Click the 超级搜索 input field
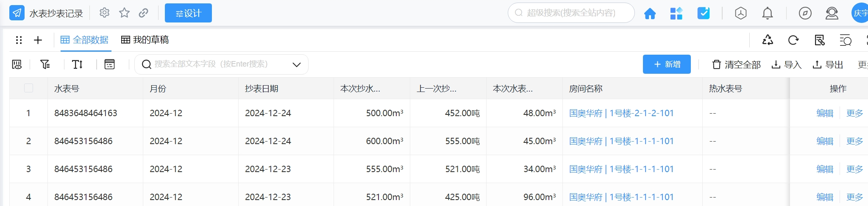 pyautogui.click(x=572, y=13)
